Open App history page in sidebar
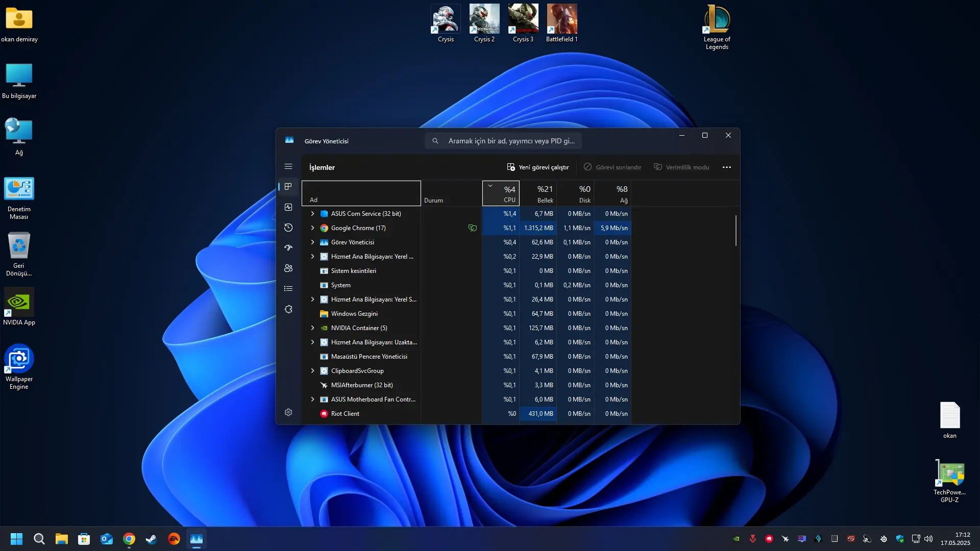980x551 pixels. (x=288, y=228)
